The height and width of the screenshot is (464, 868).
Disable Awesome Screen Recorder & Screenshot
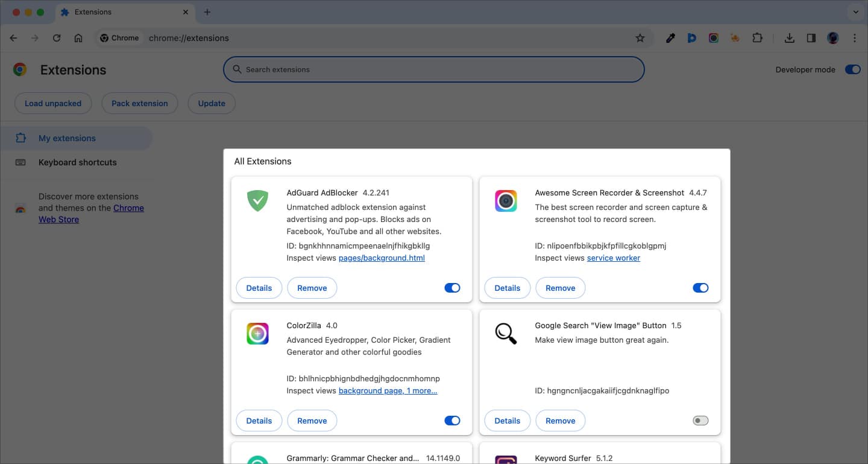point(700,288)
